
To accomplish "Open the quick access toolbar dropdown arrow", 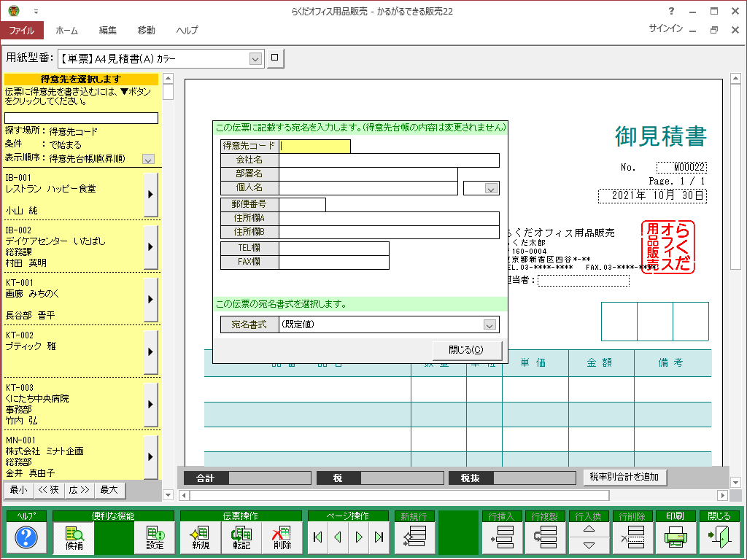I will pos(36,11).
